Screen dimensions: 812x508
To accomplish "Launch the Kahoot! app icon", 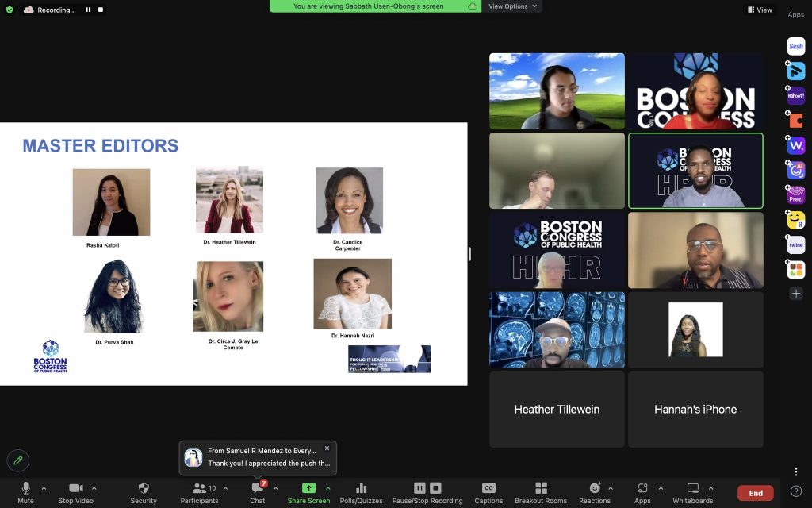I will [x=795, y=97].
